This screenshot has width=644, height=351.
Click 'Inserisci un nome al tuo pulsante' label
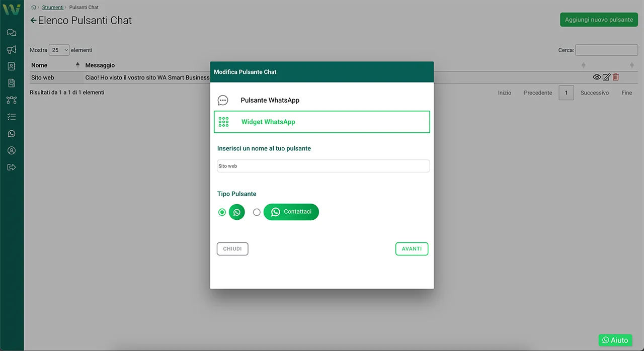(264, 148)
